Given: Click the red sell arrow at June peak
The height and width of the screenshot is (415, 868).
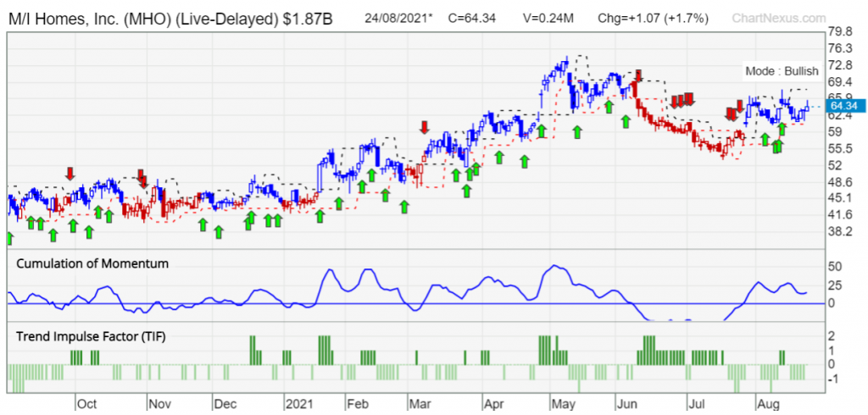Looking at the screenshot, I should [x=638, y=76].
